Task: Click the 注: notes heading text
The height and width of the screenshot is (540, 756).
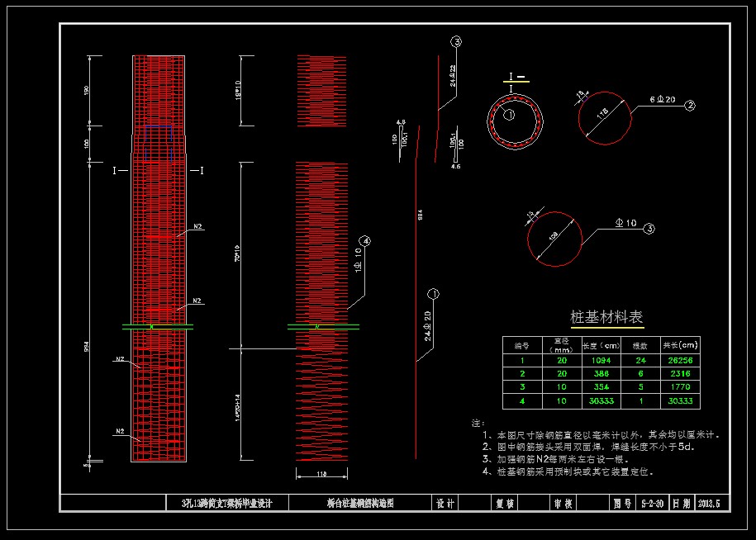Action: [477, 422]
